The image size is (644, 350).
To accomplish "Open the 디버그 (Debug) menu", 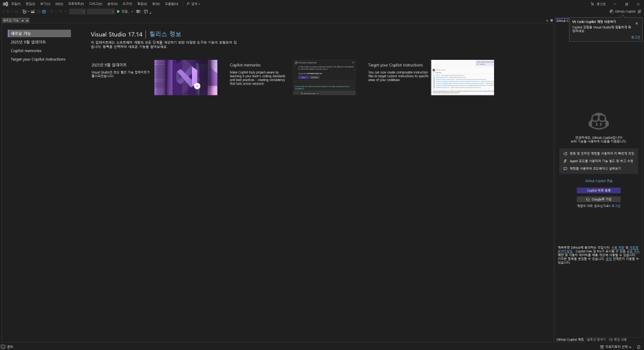I will [96, 3].
